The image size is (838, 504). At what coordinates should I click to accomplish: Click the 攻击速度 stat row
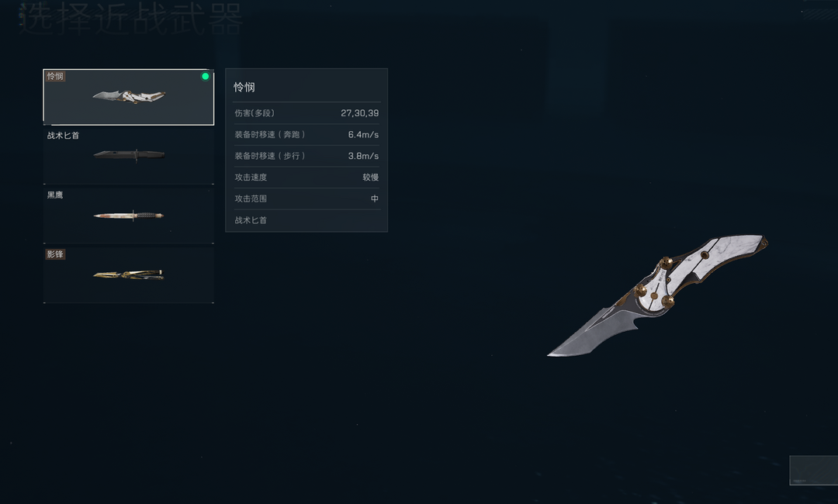[306, 178]
